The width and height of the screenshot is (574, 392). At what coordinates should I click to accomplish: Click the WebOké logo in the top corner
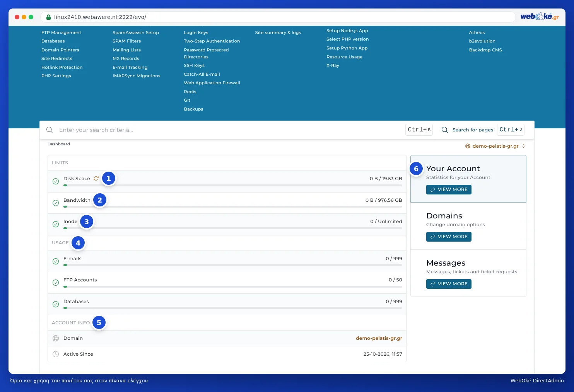pos(540,16)
